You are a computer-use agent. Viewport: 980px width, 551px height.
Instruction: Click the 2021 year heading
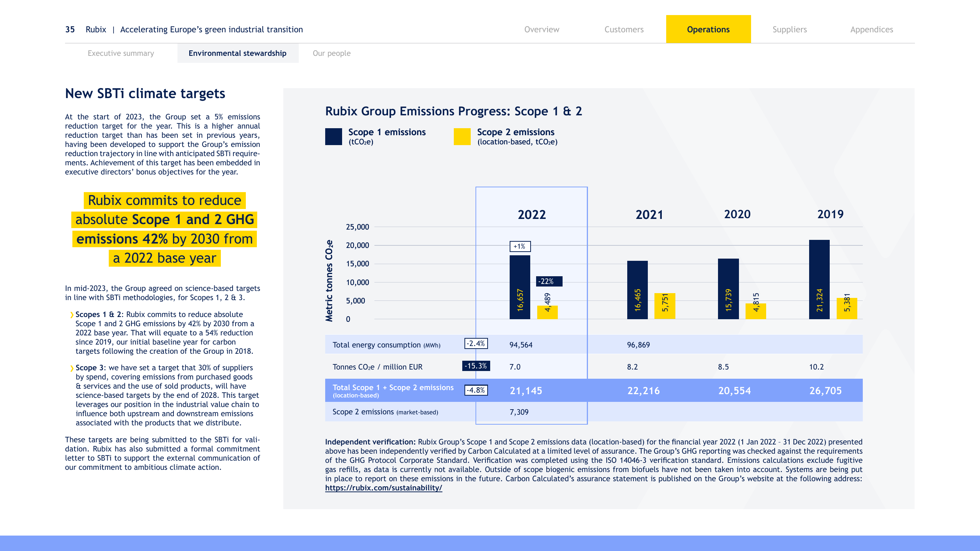point(649,215)
